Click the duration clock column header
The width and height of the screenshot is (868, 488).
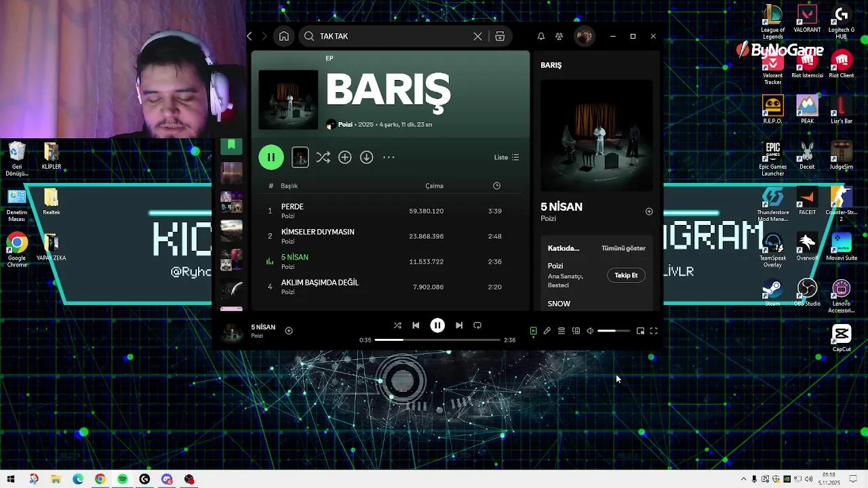coord(496,186)
